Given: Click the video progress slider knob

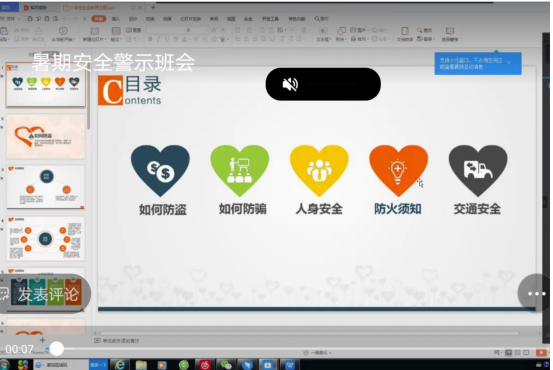Looking at the screenshot, I should point(56,349).
